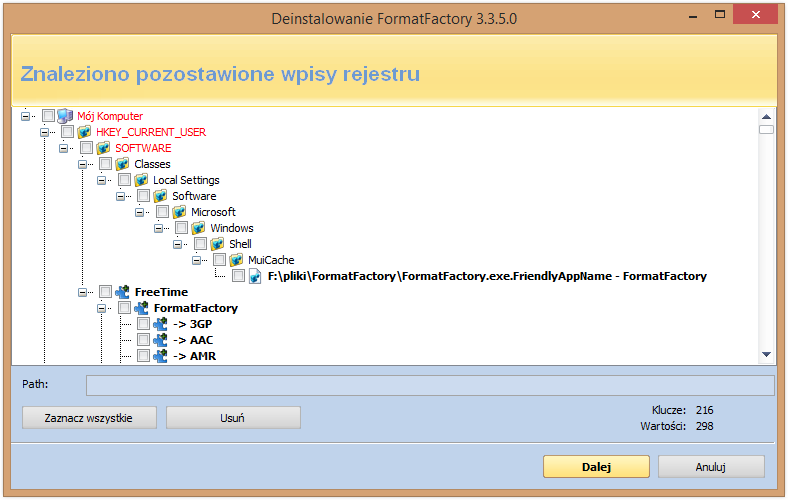Check the -> AAC checkbox
This screenshot has width=788, height=500.
click(144, 341)
